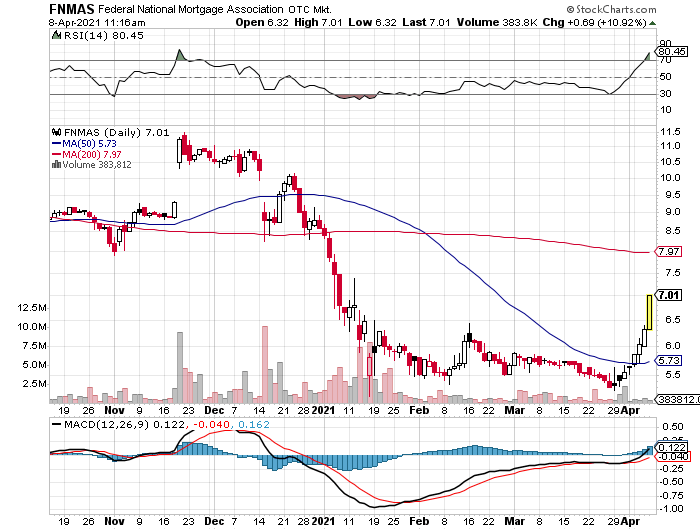
Task: Click the 'Feb' label on the main chart's date axis
Action: (419, 410)
